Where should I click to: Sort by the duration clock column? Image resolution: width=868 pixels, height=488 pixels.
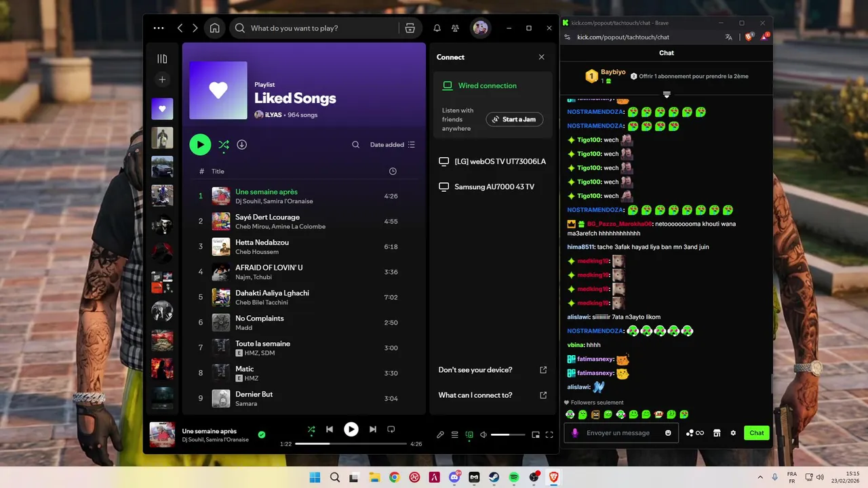pos(393,171)
